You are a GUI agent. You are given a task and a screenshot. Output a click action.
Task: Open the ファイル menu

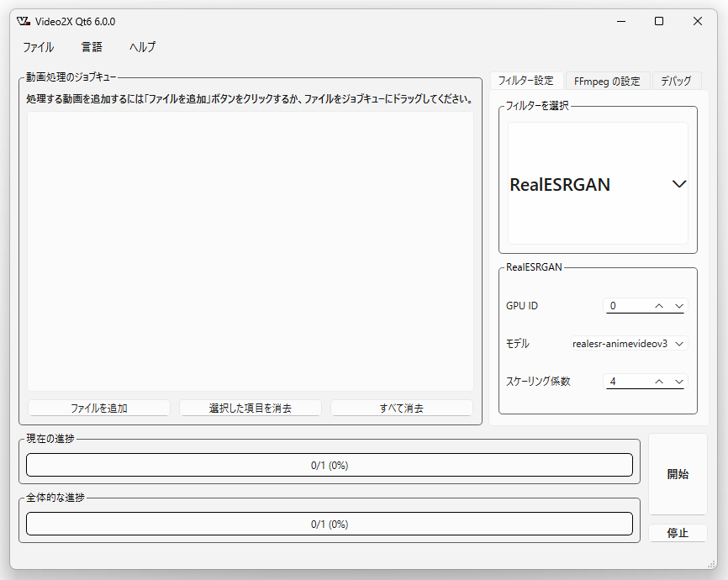pos(39,47)
